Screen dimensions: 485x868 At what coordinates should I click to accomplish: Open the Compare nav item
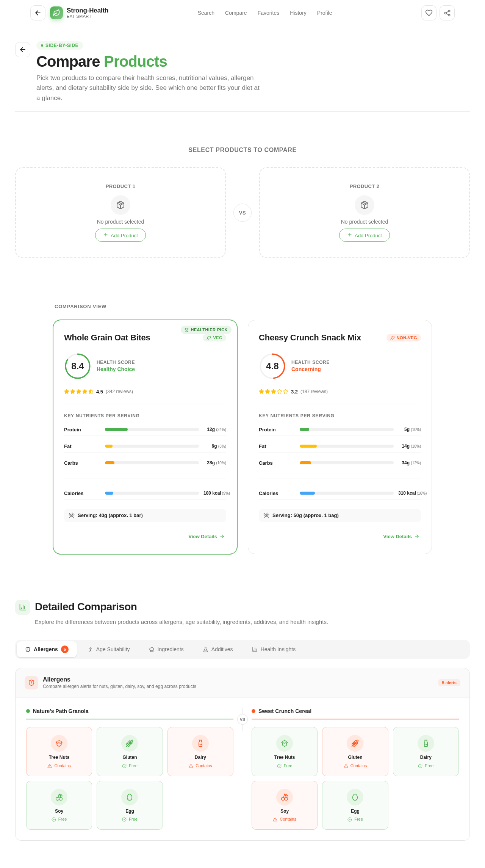pos(236,13)
